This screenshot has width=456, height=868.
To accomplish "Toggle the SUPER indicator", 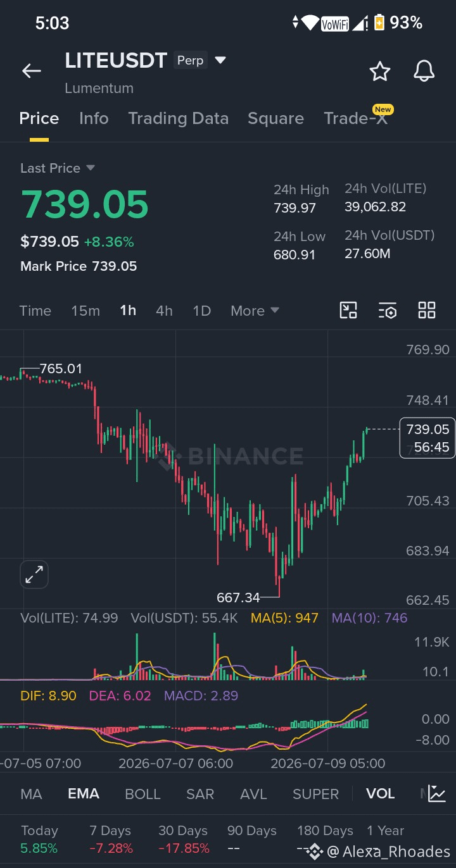I will pyautogui.click(x=315, y=794).
